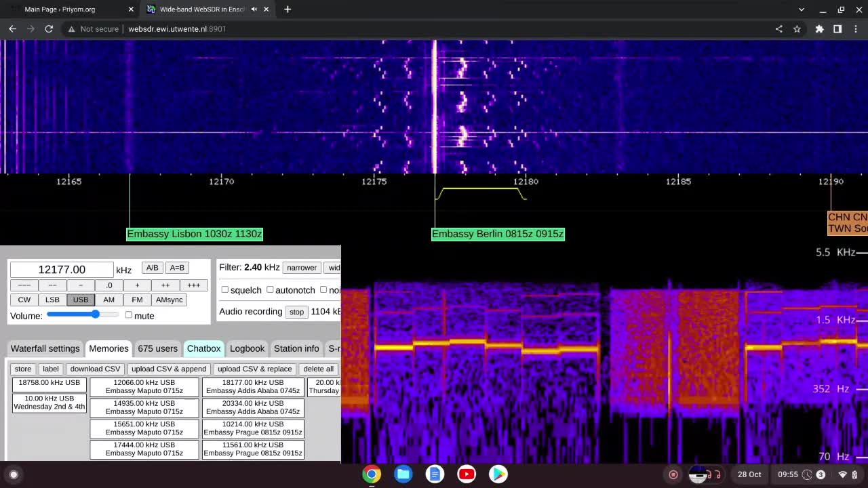Open YouTube from the shelf
The image size is (868, 488).
(x=467, y=474)
